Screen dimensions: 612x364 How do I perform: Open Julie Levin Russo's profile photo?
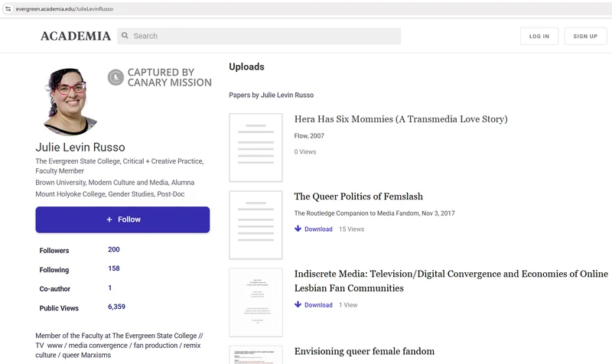click(70, 102)
